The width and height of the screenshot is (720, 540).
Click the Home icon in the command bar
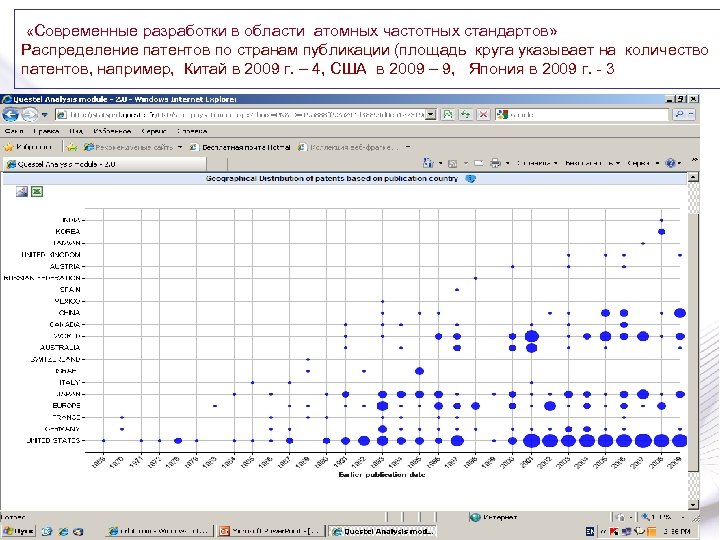click(x=428, y=163)
